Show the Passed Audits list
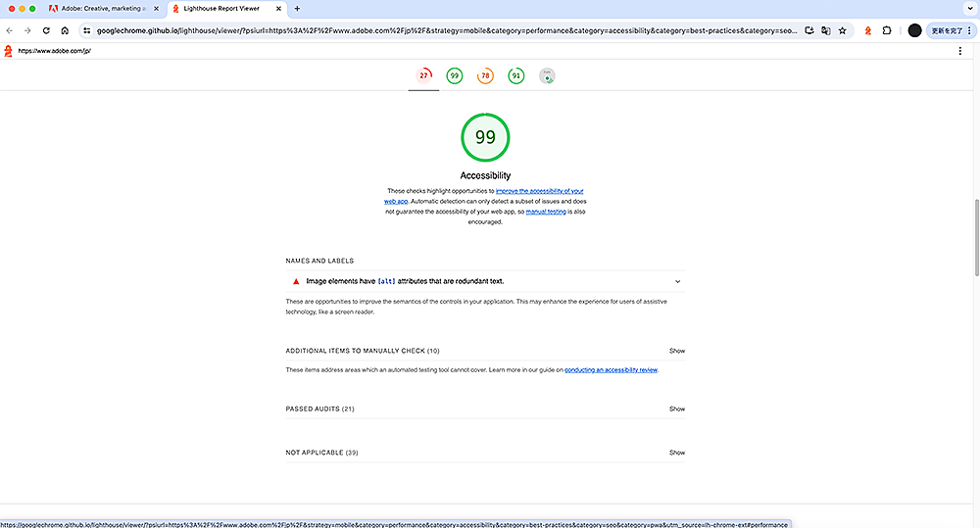This screenshot has height=528, width=980. click(x=676, y=408)
